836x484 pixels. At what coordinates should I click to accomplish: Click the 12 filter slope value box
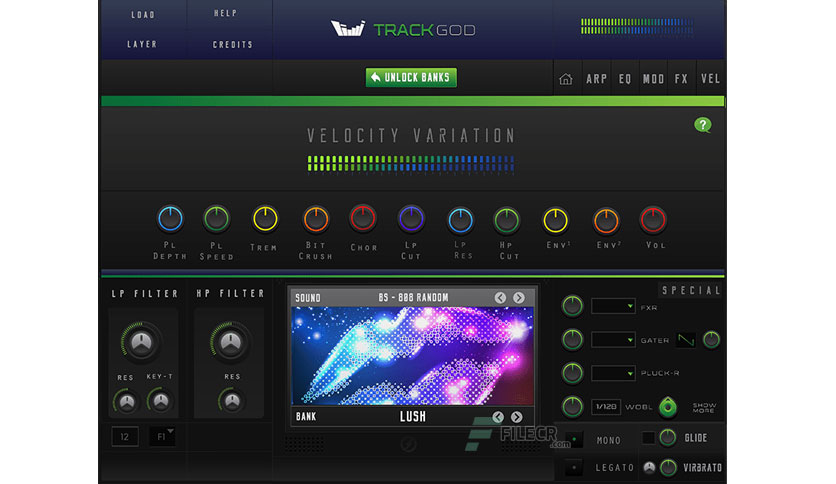(125, 437)
